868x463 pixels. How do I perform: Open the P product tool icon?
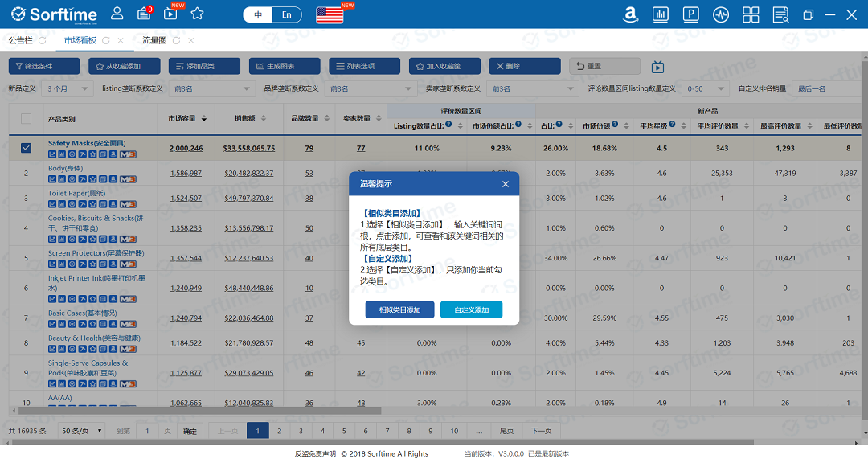[691, 14]
